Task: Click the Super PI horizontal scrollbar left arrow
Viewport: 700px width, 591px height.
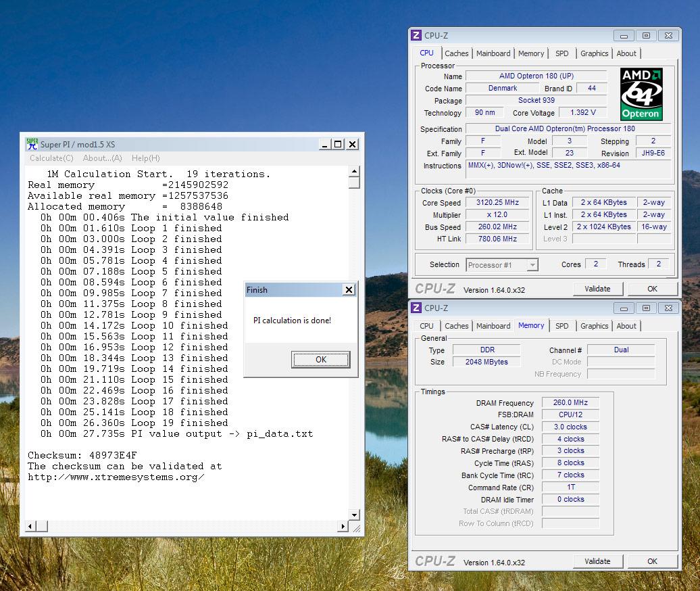Action: [30, 526]
